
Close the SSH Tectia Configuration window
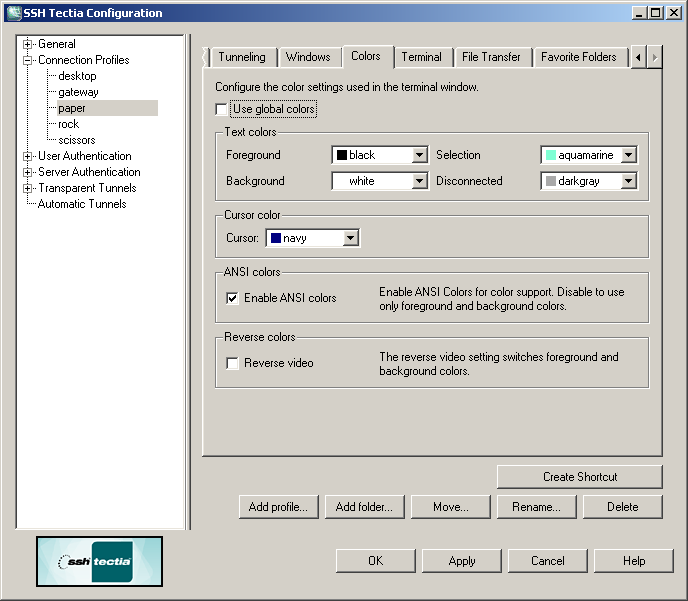[674, 13]
